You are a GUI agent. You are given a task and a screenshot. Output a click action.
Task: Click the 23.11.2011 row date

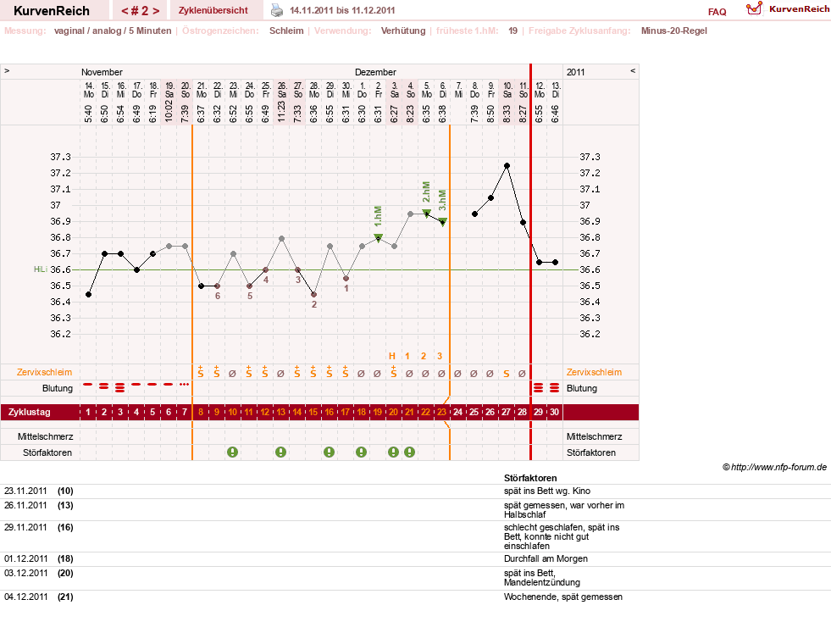pyautogui.click(x=25, y=491)
